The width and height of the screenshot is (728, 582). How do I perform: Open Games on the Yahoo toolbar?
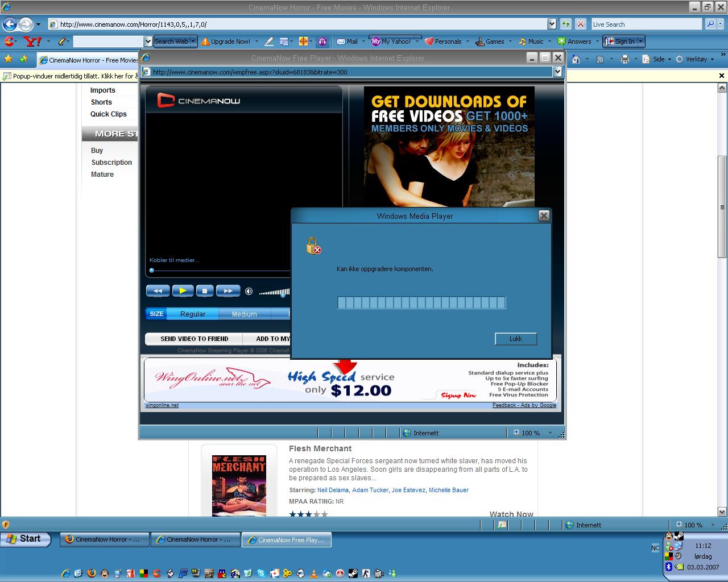pos(490,41)
